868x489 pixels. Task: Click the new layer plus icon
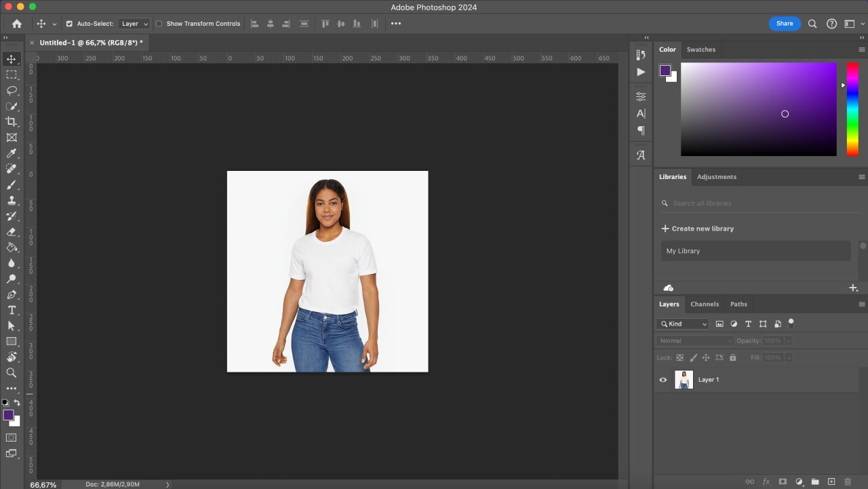pyautogui.click(x=831, y=482)
